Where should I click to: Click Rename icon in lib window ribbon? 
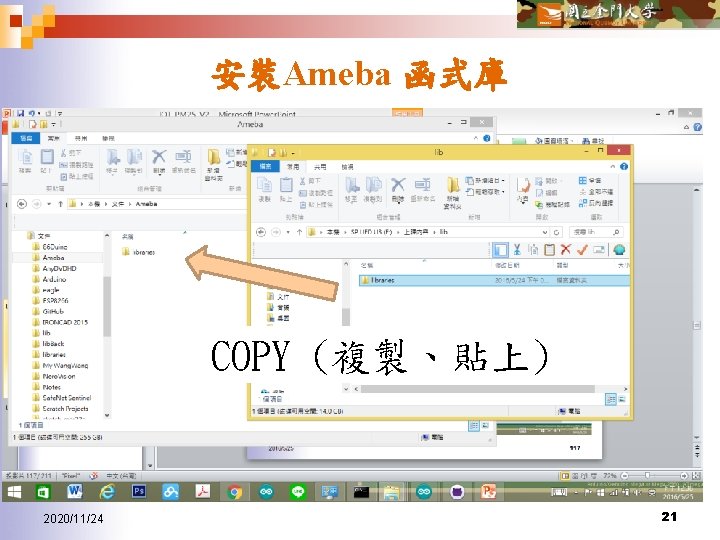tap(422, 186)
